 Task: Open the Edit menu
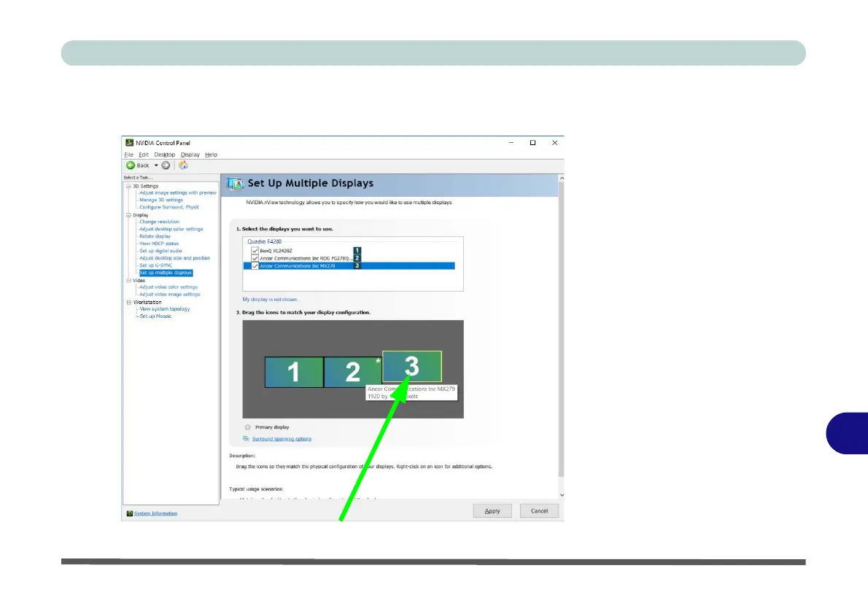[144, 155]
